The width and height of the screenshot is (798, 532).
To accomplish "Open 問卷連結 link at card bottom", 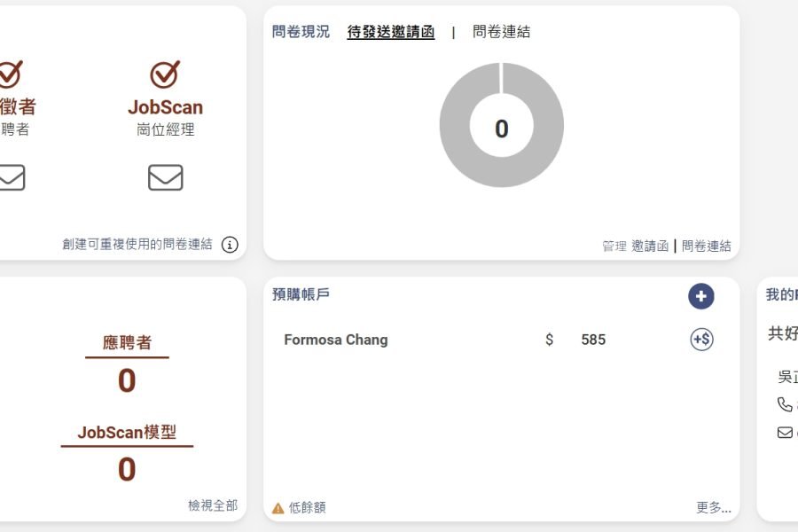I will pyautogui.click(x=707, y=246).
